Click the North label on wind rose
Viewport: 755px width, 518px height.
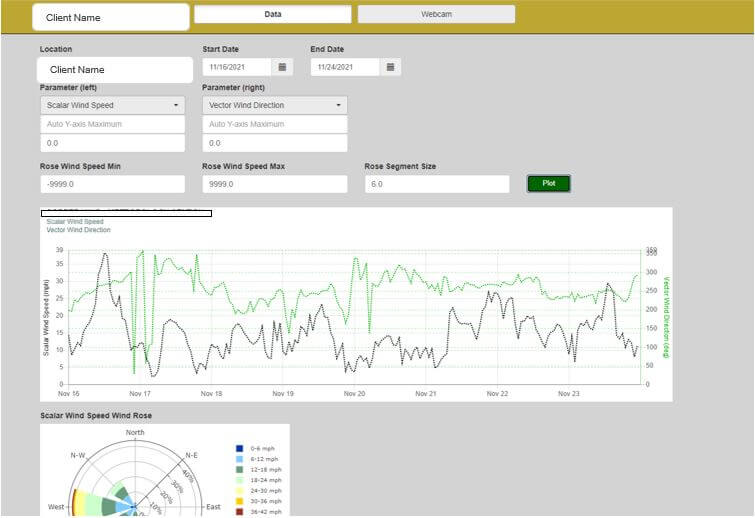tap(135, 432)
